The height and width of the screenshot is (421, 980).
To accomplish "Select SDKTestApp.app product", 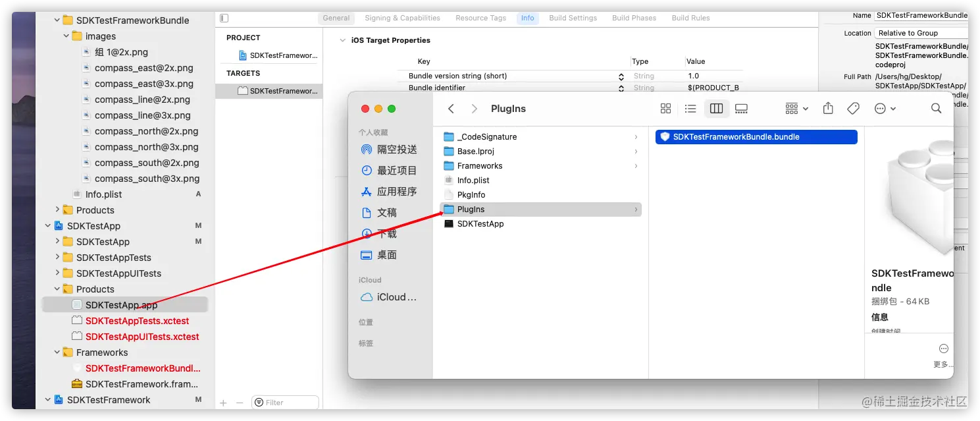I will point(125,305).
